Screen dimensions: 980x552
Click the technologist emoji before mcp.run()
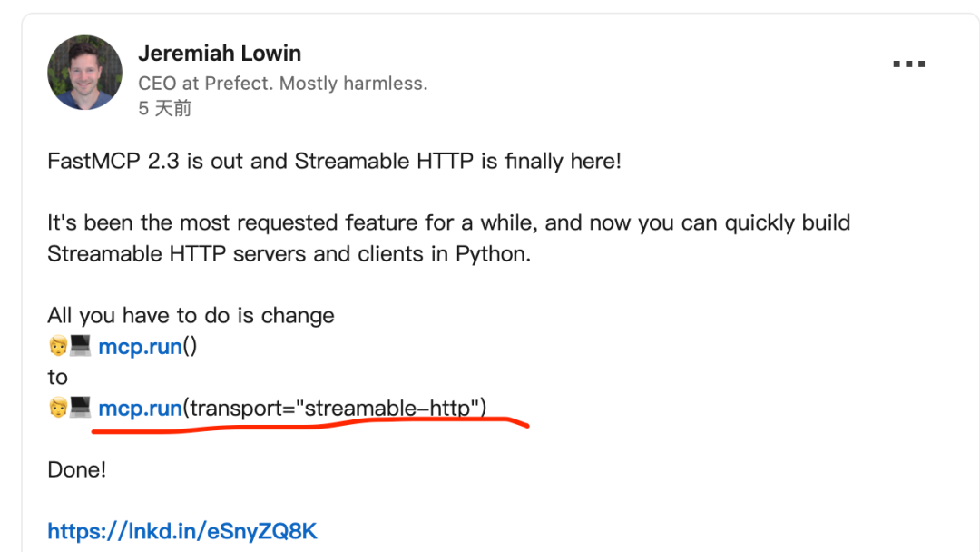pos(70,347)
